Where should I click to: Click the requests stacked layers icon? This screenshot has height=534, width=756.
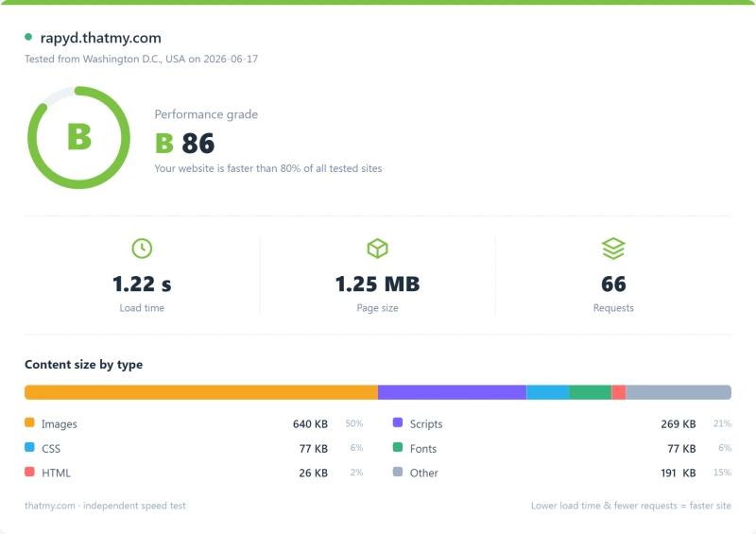[x=613, y=249]
